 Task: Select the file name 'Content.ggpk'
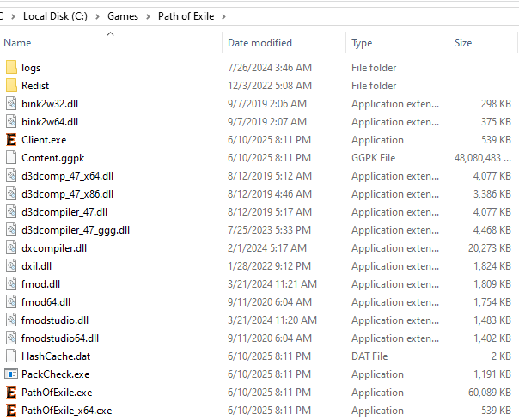click(53, 158)
